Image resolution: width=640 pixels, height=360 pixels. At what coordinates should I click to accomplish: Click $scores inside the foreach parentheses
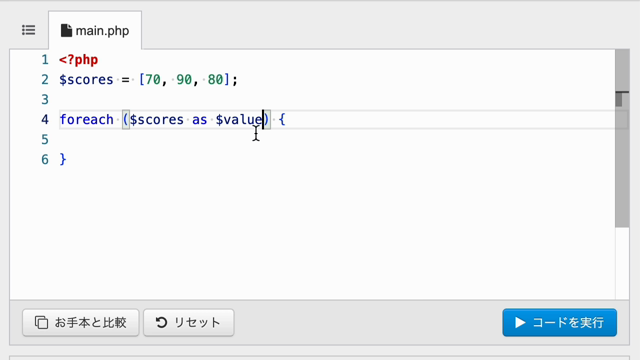tap(157, 120)
